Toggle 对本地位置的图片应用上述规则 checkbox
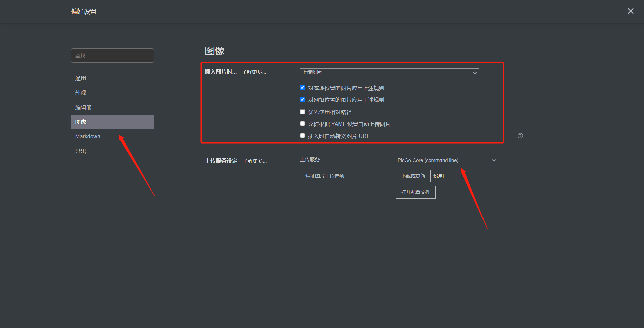The width and height of the screenshot is (644, 328). pos(302,88)
